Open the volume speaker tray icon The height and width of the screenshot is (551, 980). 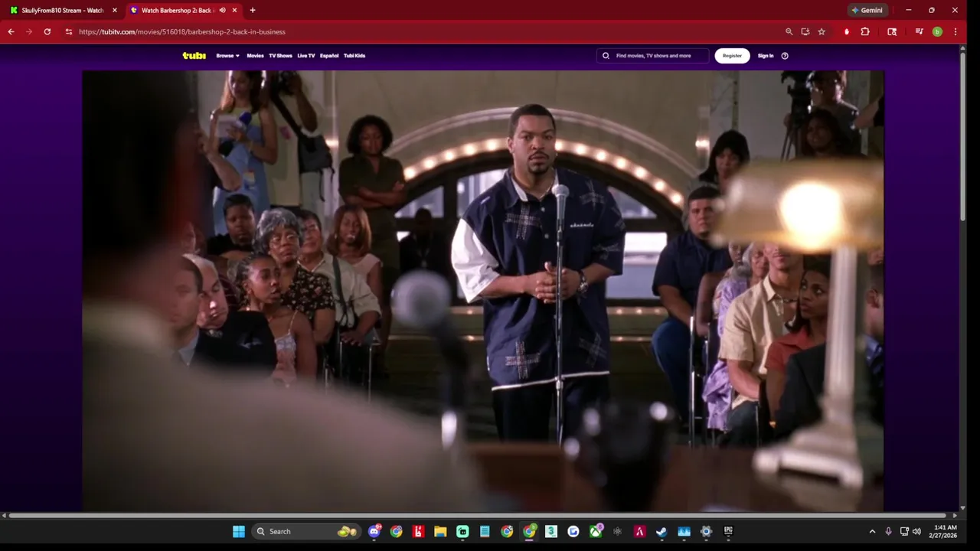pos(916,531)
